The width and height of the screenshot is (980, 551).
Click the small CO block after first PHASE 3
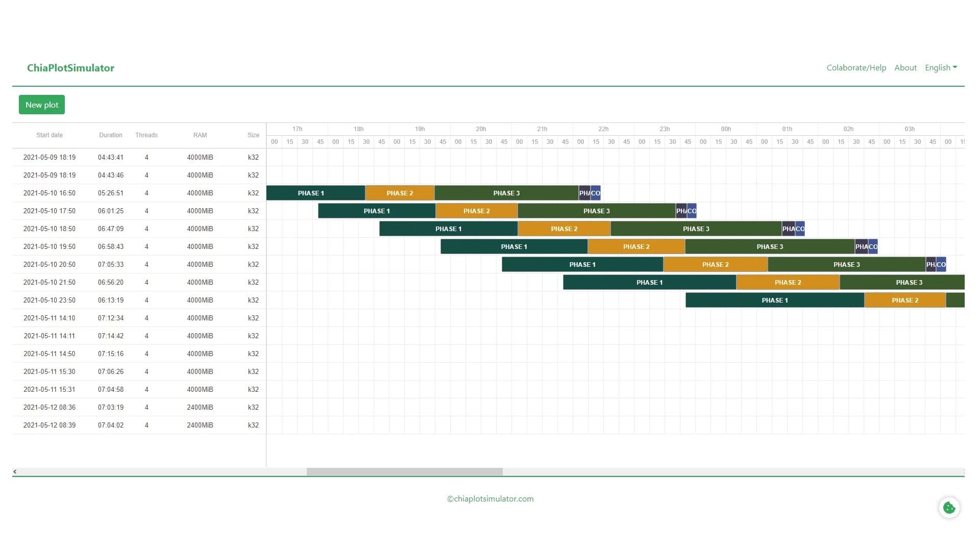596,193
